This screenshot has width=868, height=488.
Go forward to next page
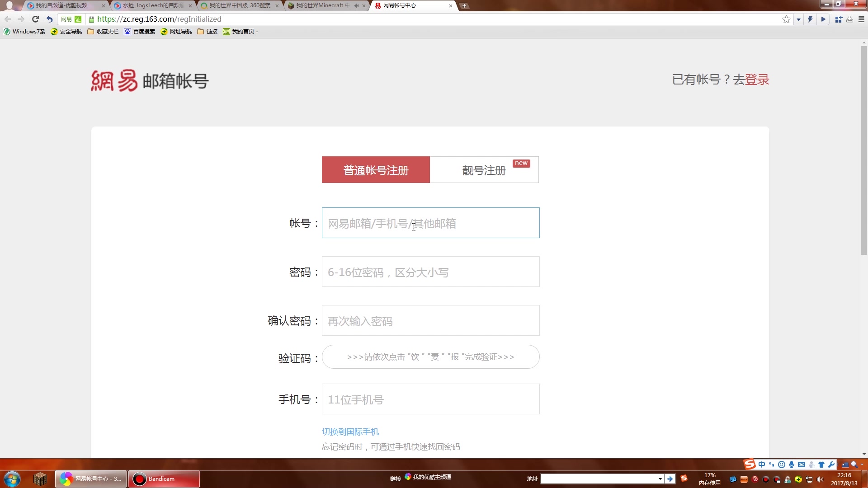click(x=21, y=19)
